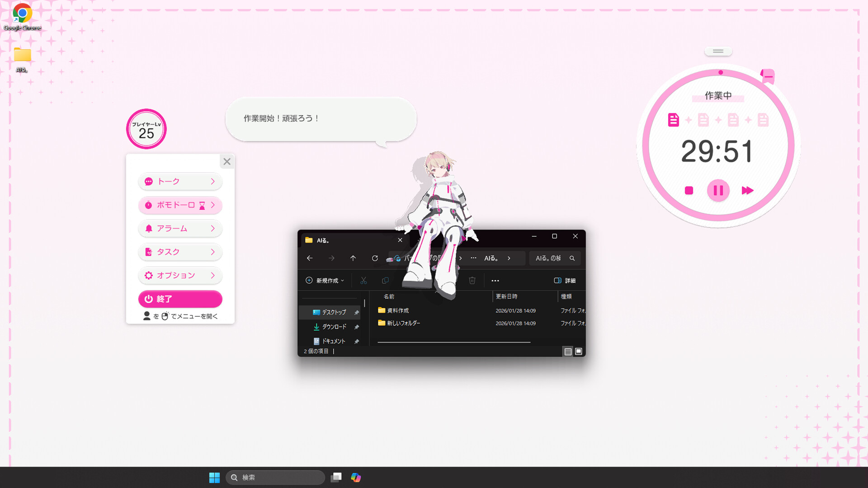The height and width of the screenshot is (488, 868).
Task: Go up one folder level in Explorer
Action: pyautogui.click(x=353, y=258)
